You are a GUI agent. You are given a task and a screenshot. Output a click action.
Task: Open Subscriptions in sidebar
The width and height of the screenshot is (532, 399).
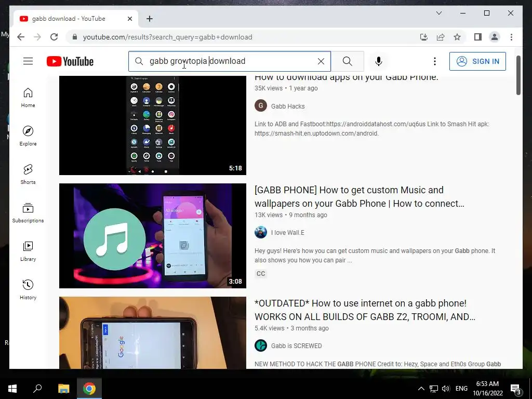pos(28,213)
